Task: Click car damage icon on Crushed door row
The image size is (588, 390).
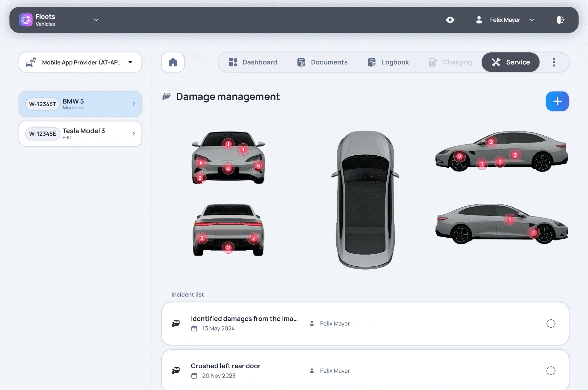Action: (176, 370)
